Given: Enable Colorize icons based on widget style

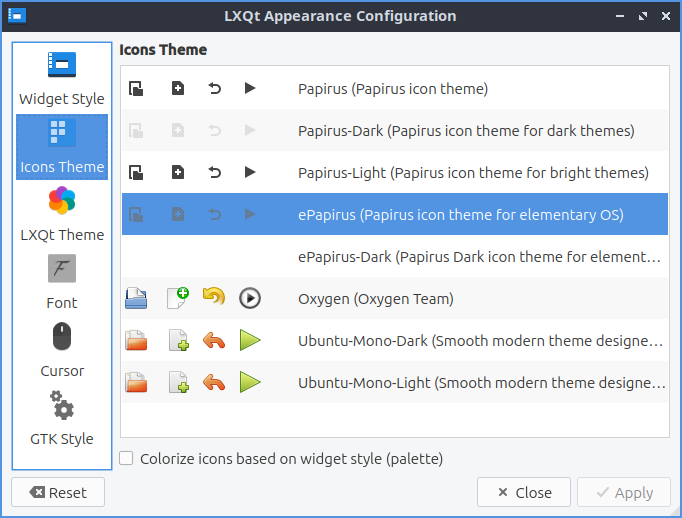Looking at the screenshot, I should (127, 459).
